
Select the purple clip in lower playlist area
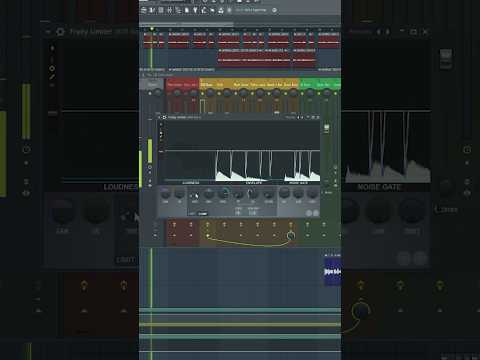point(333,272)
